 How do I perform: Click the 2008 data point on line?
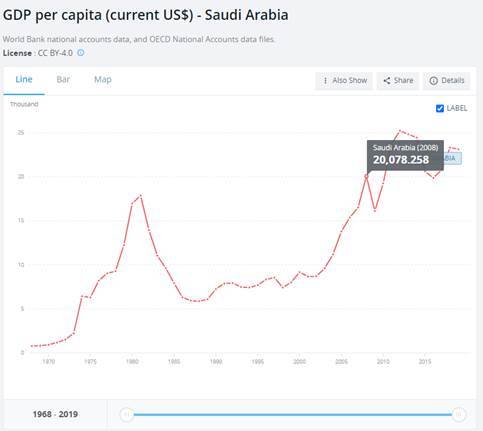click(366, 176)
